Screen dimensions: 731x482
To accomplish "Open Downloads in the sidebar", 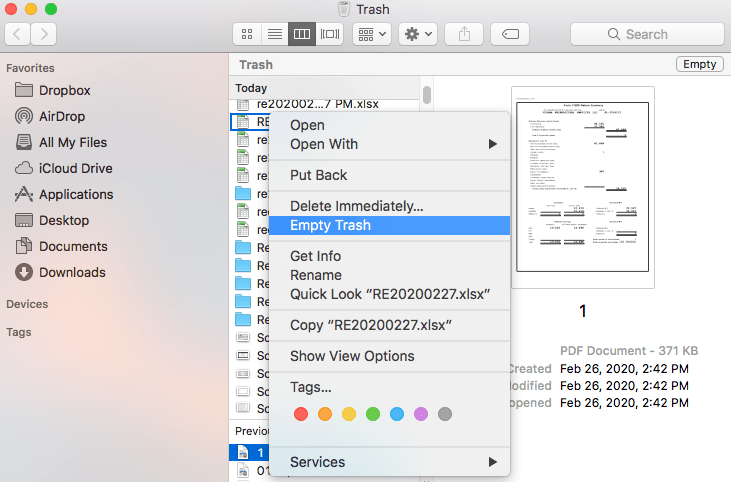I will point(60,272).
